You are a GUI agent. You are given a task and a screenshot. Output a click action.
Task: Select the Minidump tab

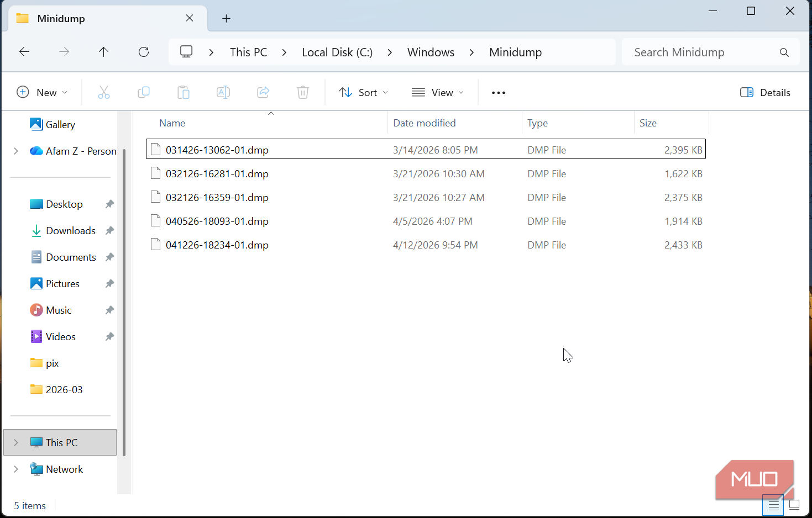(x=108, y=19)
